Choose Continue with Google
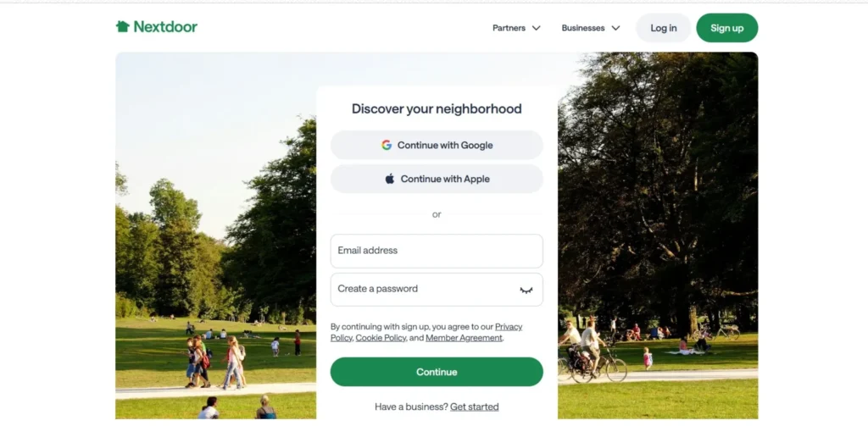This screenshot has width=868, height=426. [437, 145]
